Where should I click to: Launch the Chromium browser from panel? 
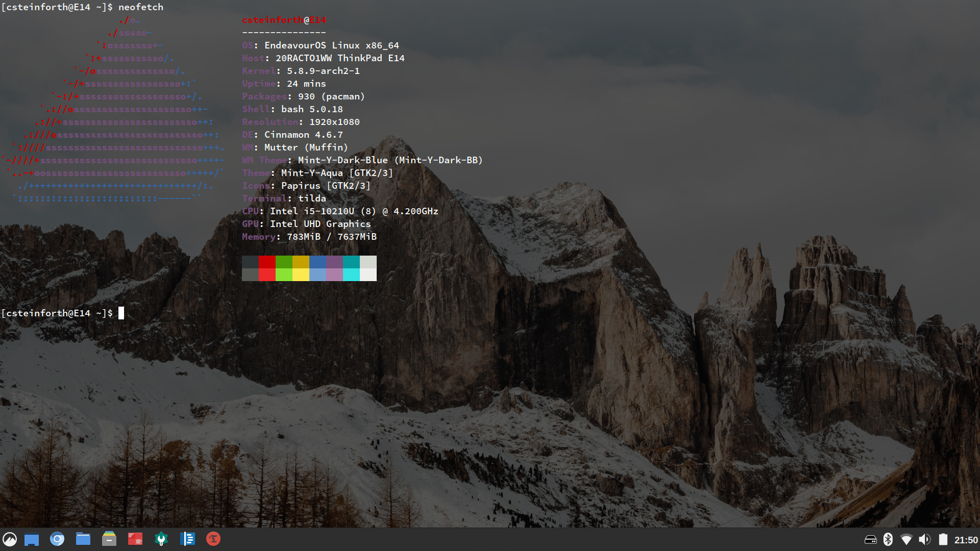point(57,539)
